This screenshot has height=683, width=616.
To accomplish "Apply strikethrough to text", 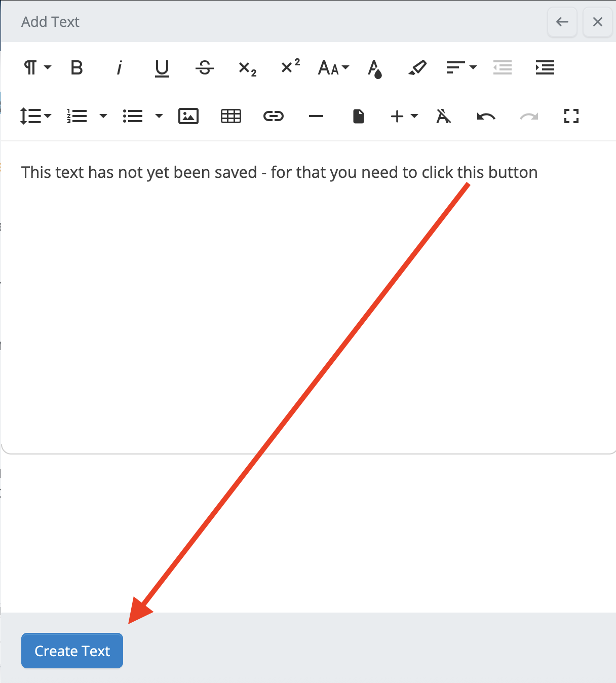I will click(204, 67).
